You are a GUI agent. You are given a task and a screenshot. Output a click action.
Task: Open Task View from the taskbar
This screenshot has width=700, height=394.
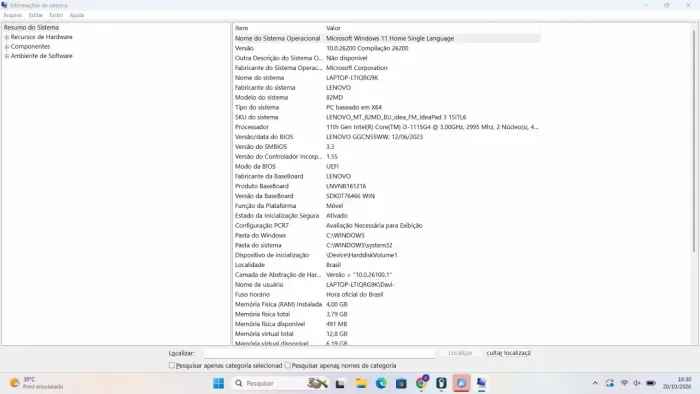click(x=340, y=383)
